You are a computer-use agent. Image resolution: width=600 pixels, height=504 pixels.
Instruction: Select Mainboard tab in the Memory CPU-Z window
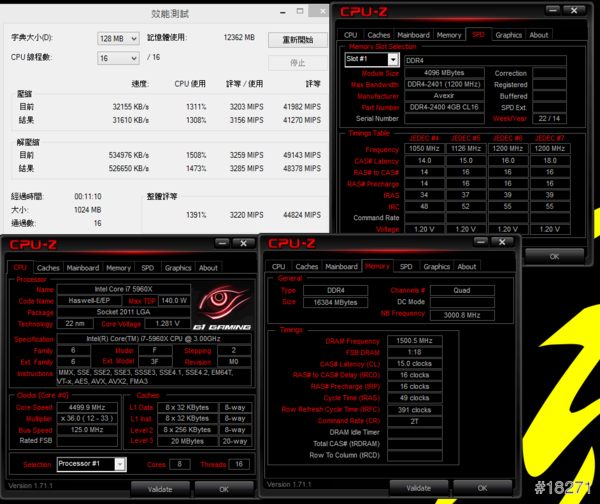coord(341,266)
